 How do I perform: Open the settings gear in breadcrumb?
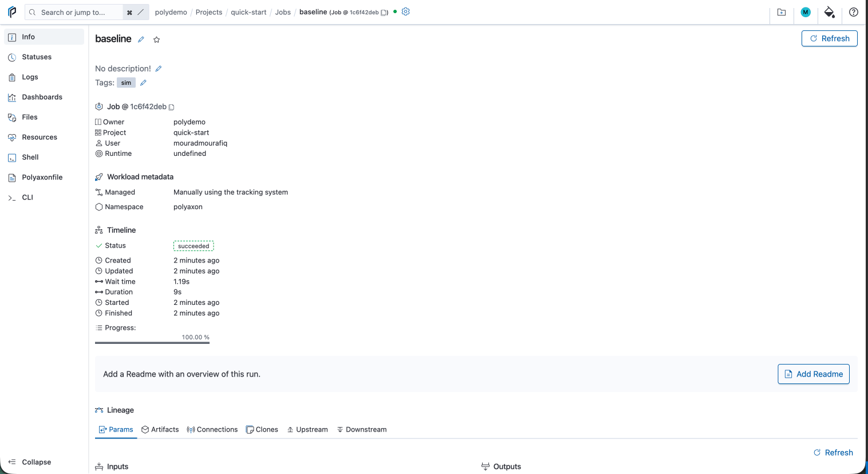[x=406, y=11]
